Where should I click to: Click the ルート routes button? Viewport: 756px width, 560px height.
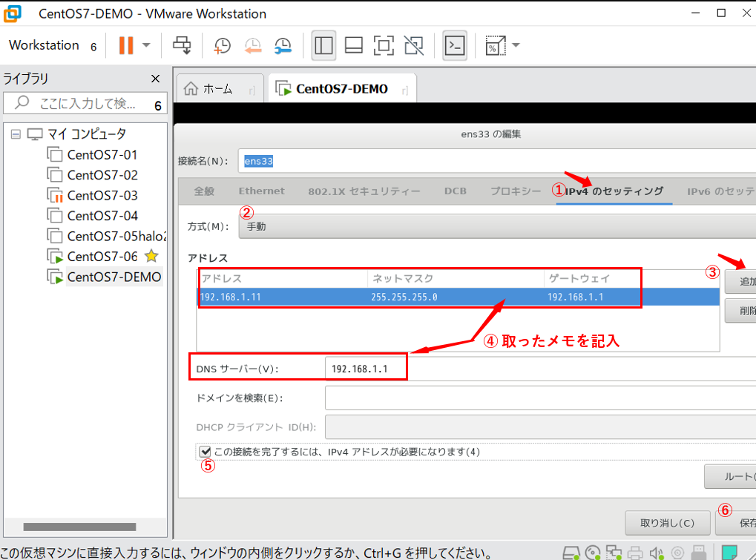[731, 477]
